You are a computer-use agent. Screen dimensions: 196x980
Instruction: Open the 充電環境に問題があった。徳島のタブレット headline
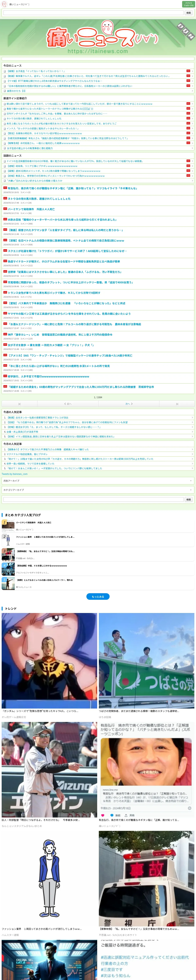click(70, 282)
